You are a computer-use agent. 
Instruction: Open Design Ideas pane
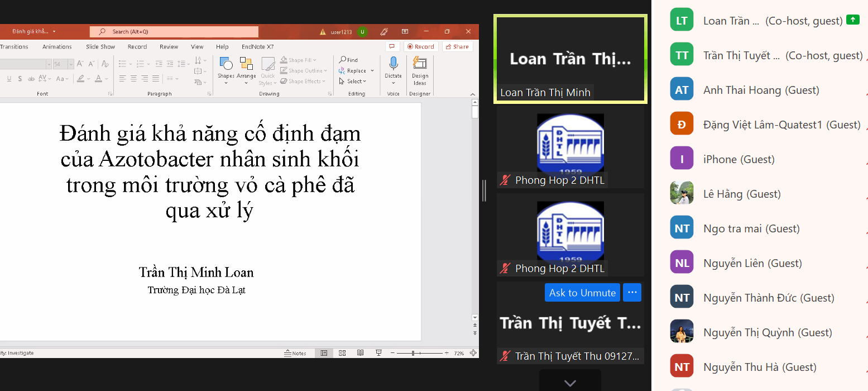coord(420,70)
